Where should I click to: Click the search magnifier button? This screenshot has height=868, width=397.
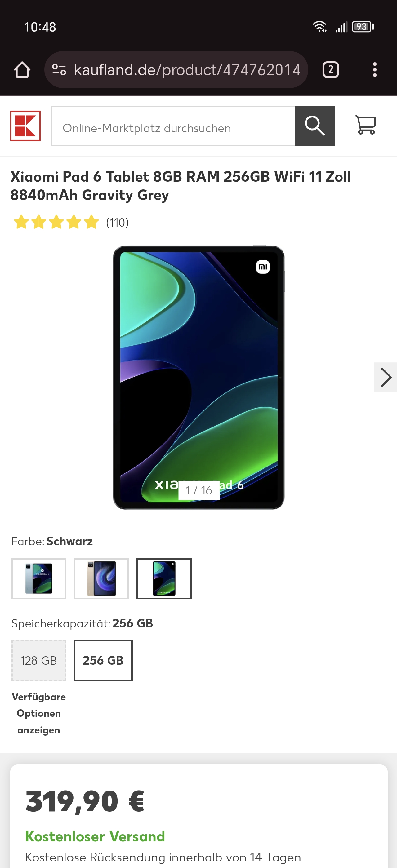click(315, 126)
